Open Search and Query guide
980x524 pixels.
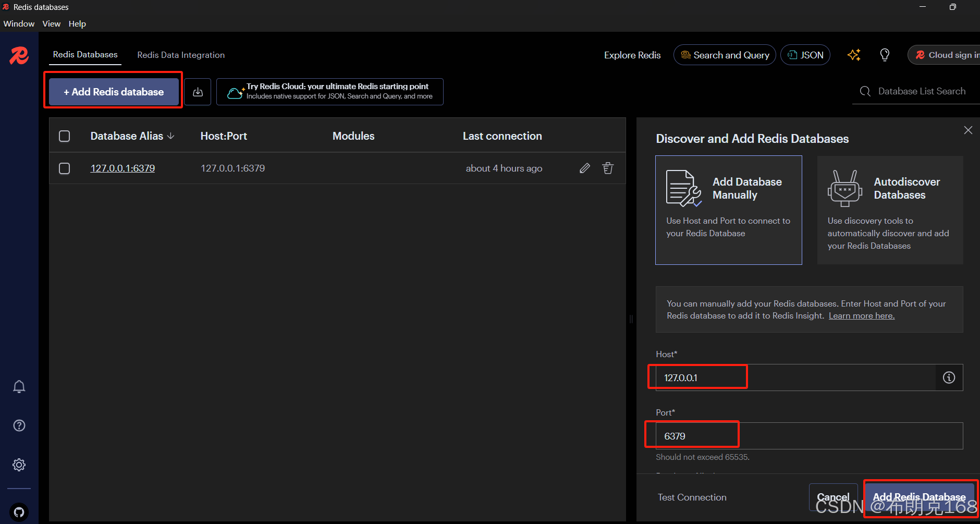(x=725, y=55)
